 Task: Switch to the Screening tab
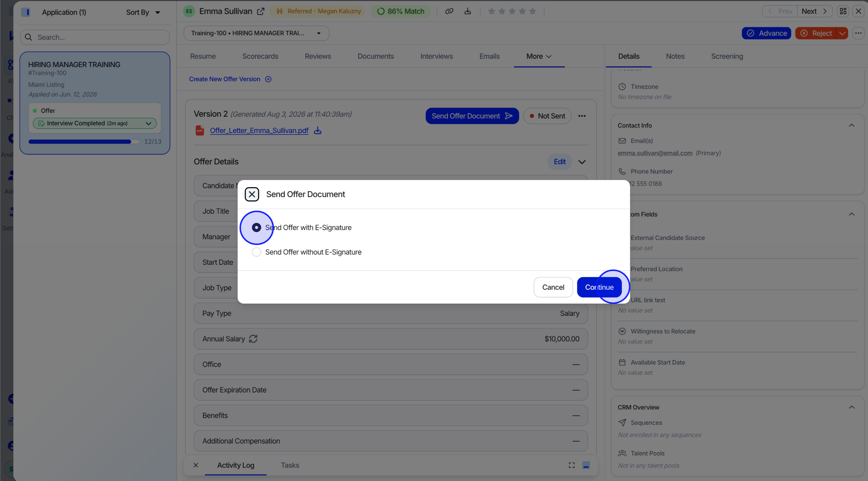[x=727, y=56]
